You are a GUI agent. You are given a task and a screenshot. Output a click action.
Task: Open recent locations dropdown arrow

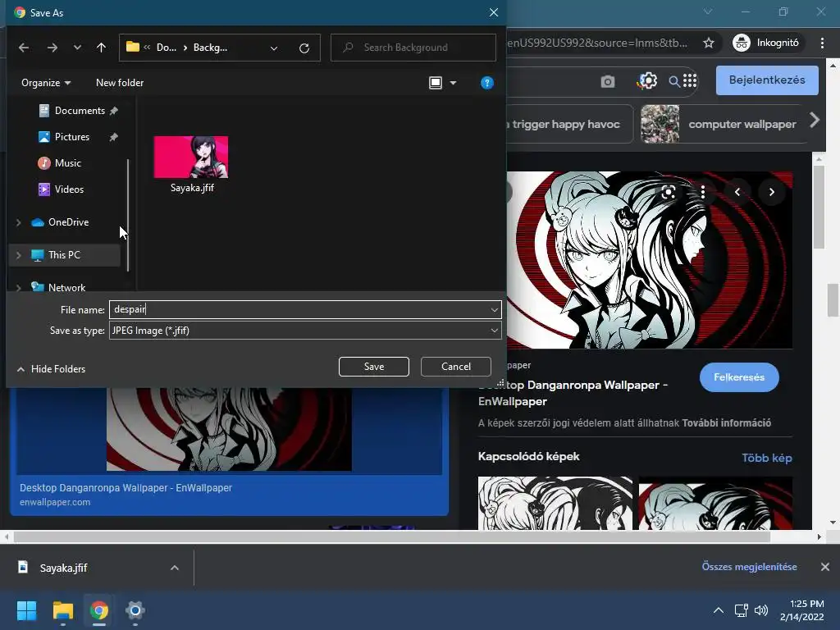click(x=77, y=48)
